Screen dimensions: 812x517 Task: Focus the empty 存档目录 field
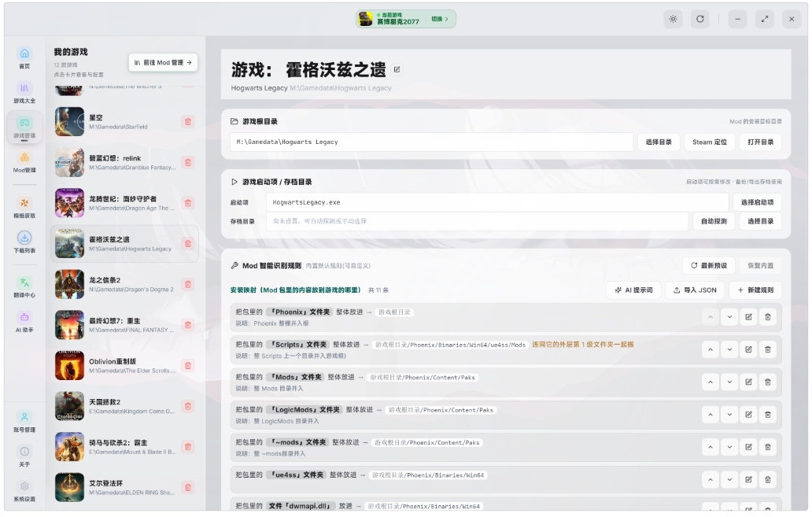pos(477,221)
